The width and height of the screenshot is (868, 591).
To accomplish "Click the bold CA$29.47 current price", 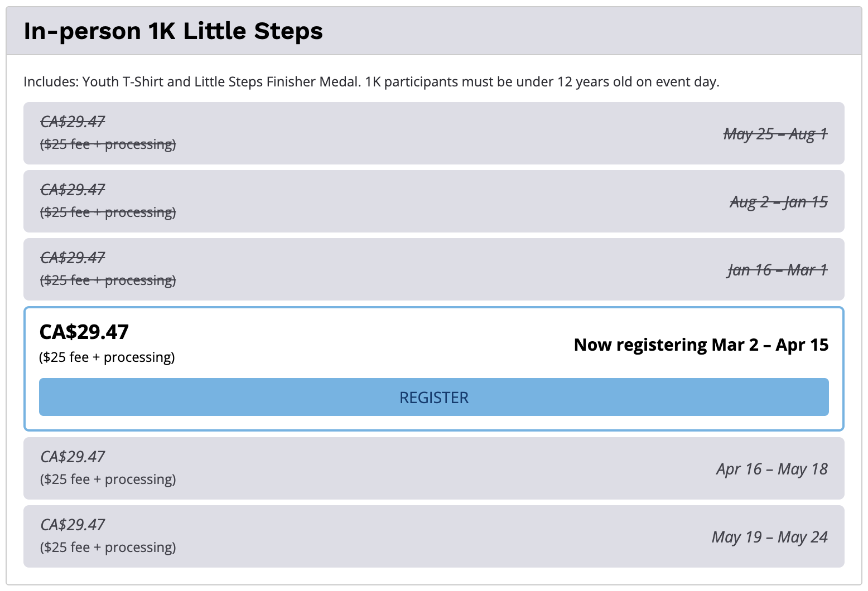I will [84, 332].
